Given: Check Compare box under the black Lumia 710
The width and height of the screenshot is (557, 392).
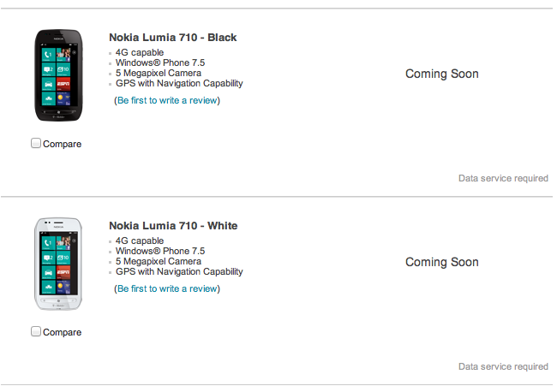Looking at the screenshot, I should click(x=36, y=143).
